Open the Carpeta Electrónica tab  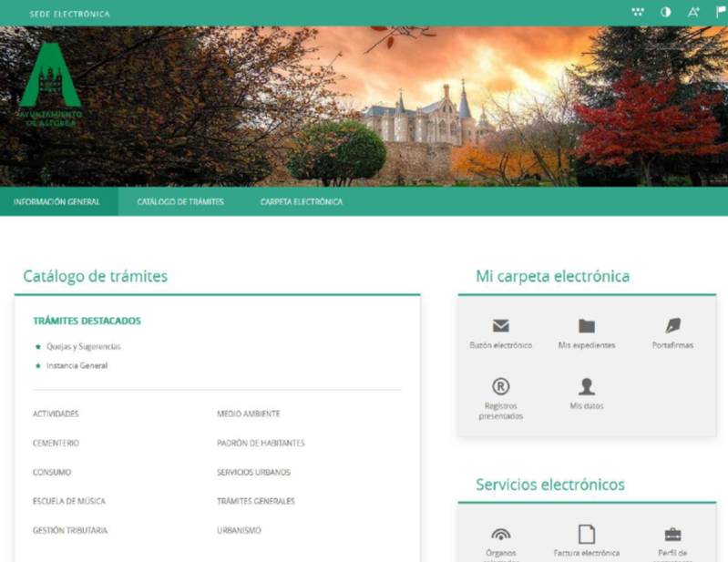pos(302,202)
